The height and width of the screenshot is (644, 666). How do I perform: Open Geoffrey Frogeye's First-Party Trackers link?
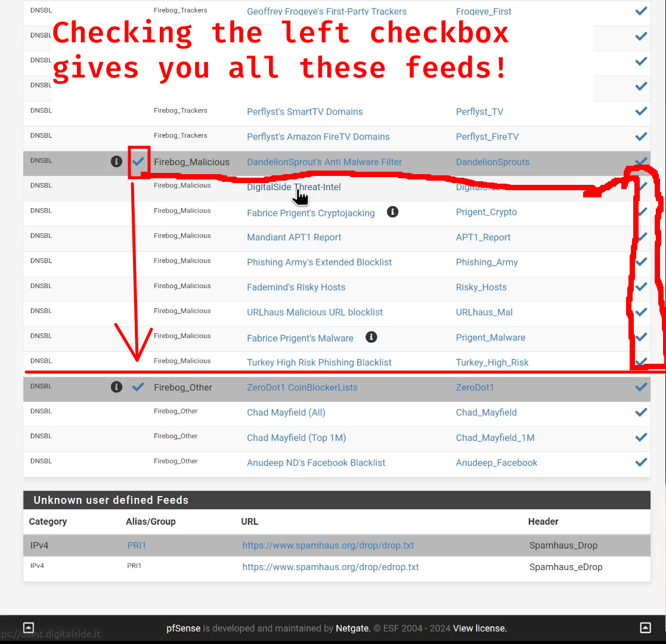click(327, 11)
